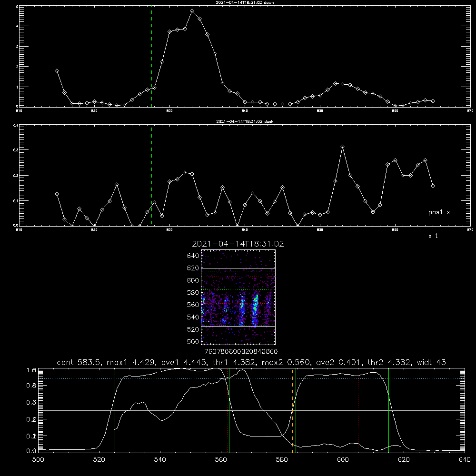The width and height of the screenshot is (476, 476).
Task: Click the 640 tick label on bottom plot x-axis
Action: coord(465,460)
